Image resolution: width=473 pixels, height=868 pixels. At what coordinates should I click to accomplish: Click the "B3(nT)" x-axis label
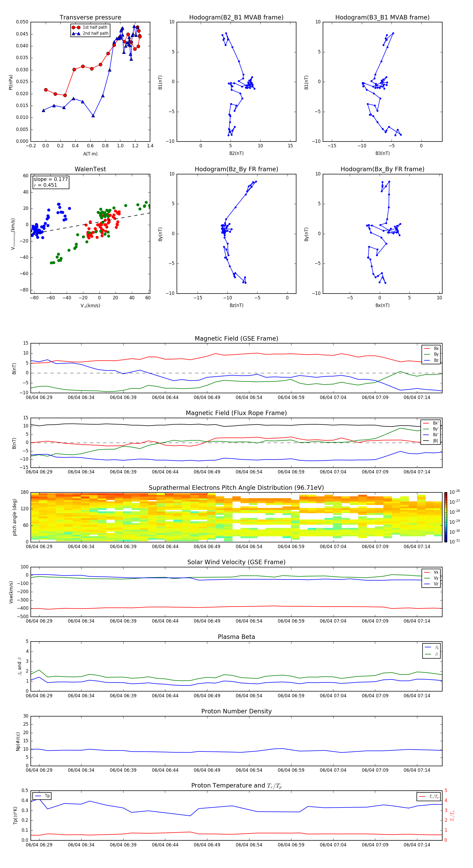[382, 153]
